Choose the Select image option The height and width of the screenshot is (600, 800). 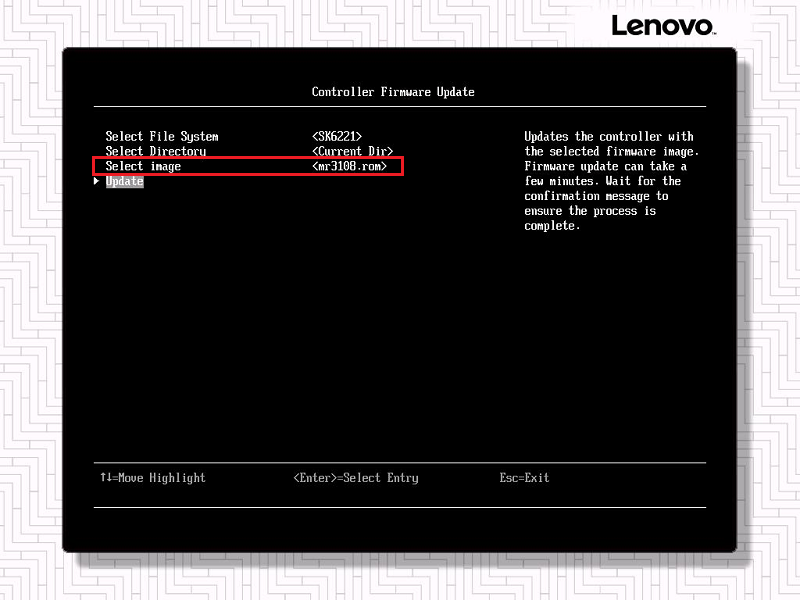(x=143, y=166)
